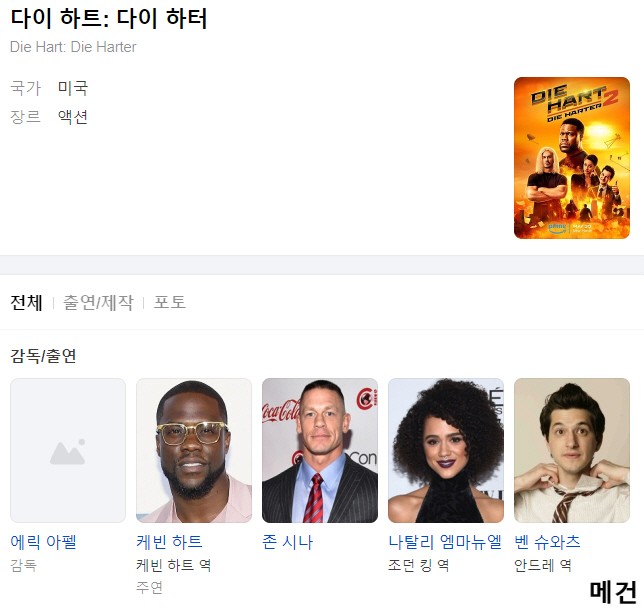Follow the 존 시나 name link
The height and width of the screenshot is (608, 644).
pyautogui.click(x=288, y=542)
